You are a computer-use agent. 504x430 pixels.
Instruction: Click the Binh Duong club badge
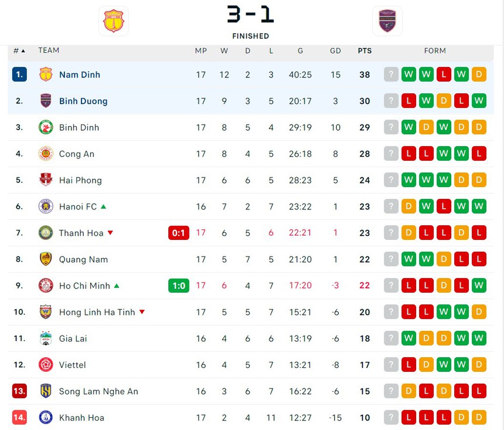point(47,101)
